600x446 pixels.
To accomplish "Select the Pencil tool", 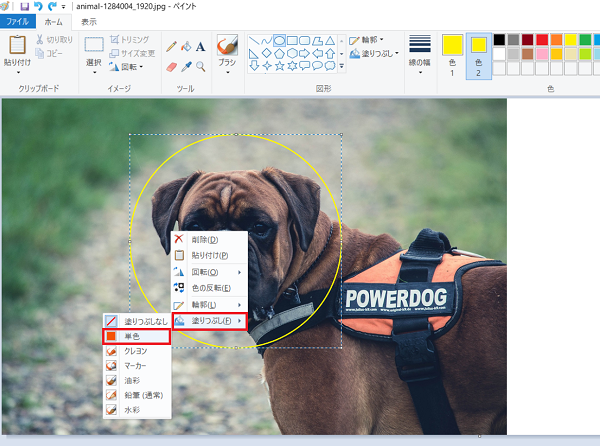I will (171, 47).
